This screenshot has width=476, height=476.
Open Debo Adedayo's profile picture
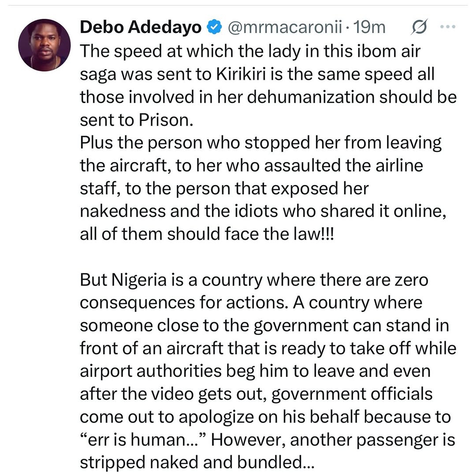click(x=44, y=45)
